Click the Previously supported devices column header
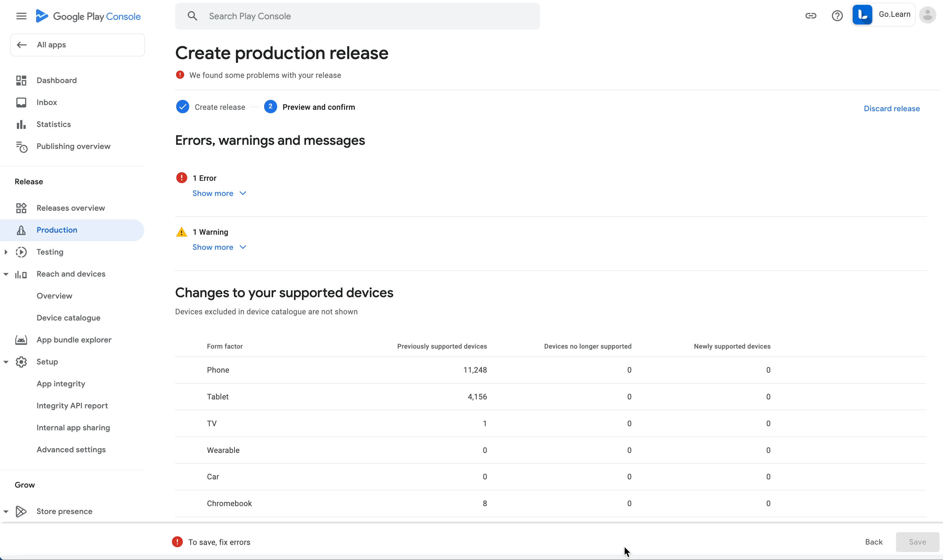943x560 pixels. click(x=442, y=347)
